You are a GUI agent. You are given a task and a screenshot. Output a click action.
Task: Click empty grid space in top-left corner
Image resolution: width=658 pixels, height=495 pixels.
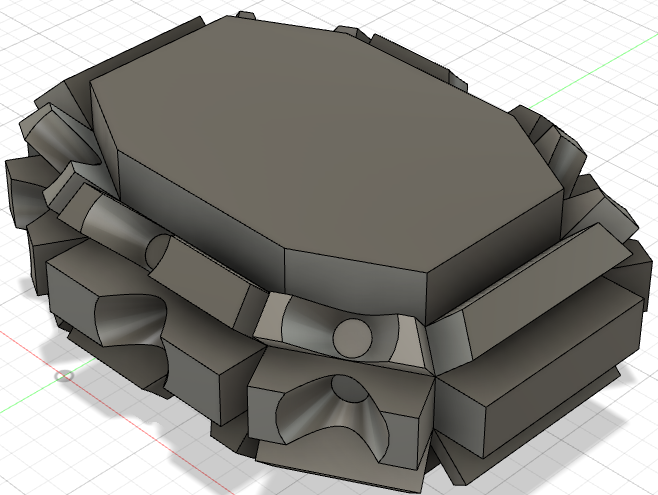pos(30,30)
